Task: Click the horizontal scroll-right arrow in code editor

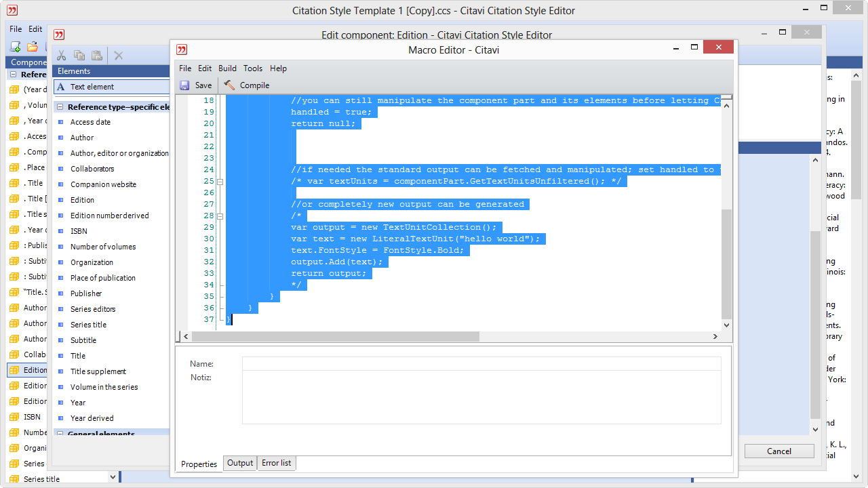Action: (715, 336)
